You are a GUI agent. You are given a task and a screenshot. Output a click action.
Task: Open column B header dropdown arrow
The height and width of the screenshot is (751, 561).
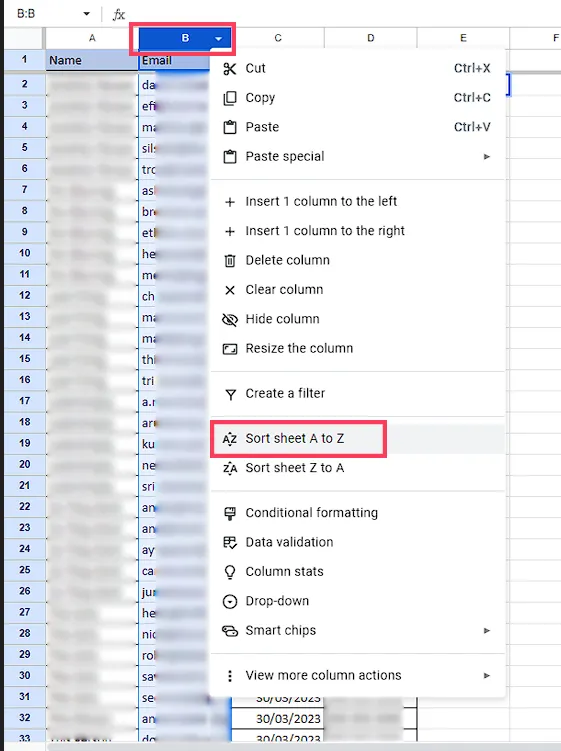click(218, 38)
